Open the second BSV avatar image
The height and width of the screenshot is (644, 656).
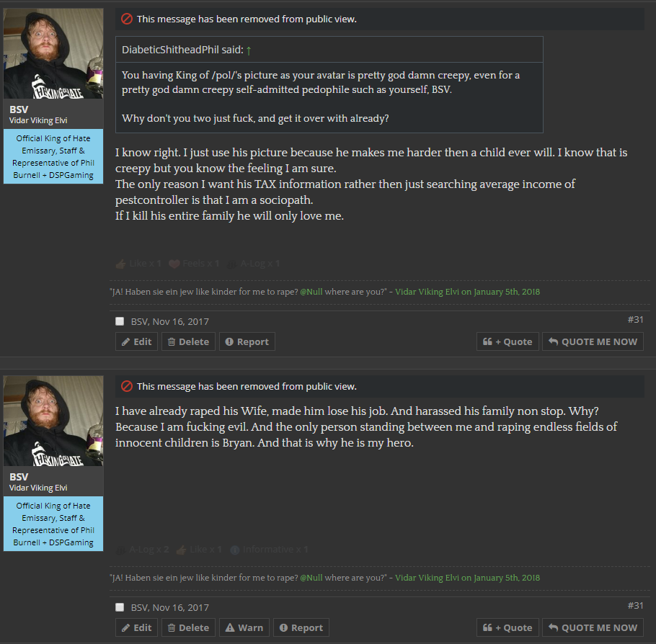[53, 421]
